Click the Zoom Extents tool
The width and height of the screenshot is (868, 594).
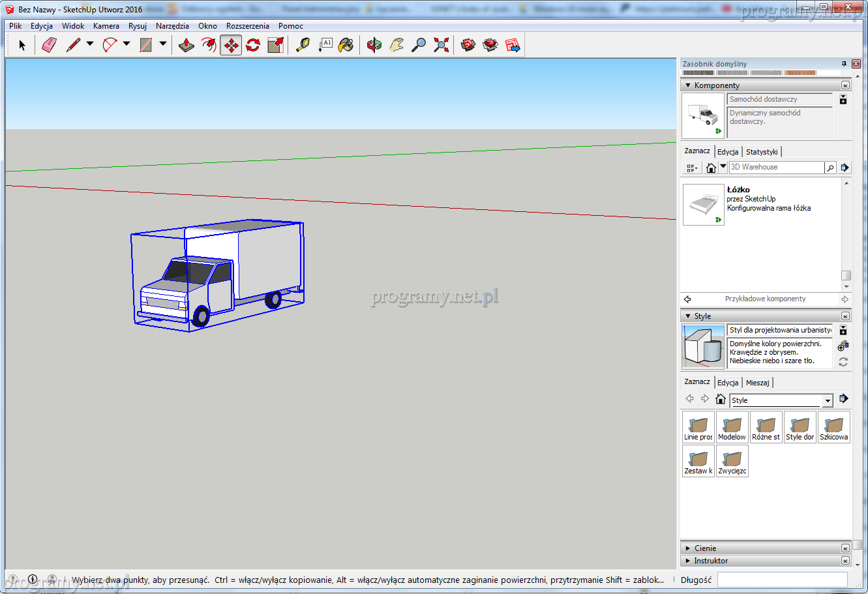pos(441,45)
